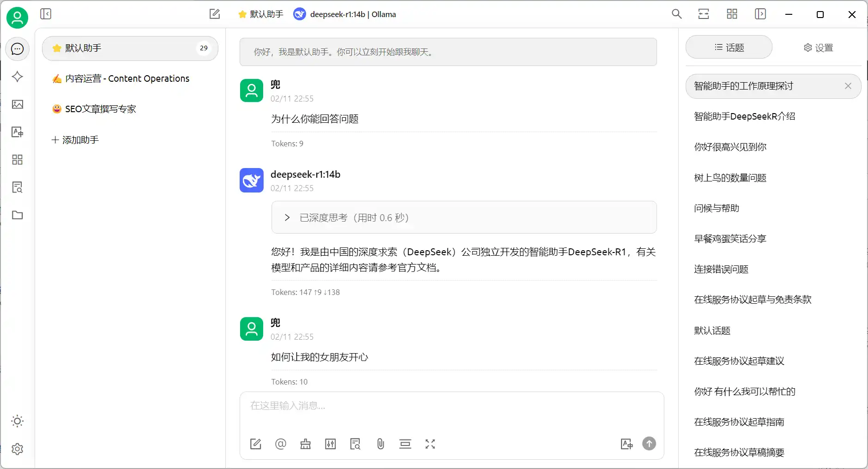The image size is (868, 469).
Task: Open the mini apps grid sidebar icon
Action: click(18, 160)
